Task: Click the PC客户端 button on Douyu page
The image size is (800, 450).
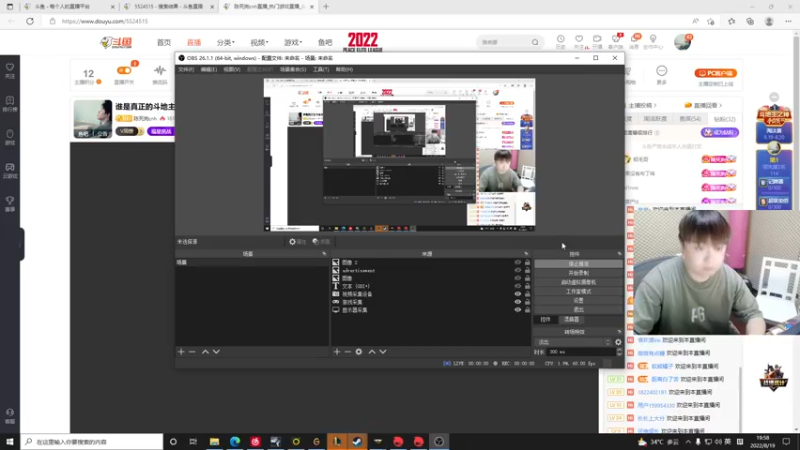Action: click(715, 73)
